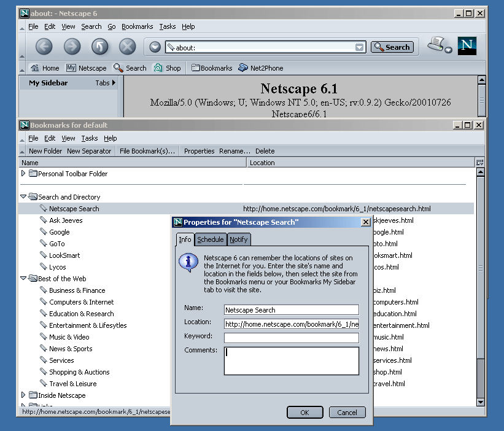
Task: Open the Print button dropdown arrow
Action: (x=448, y=50)
